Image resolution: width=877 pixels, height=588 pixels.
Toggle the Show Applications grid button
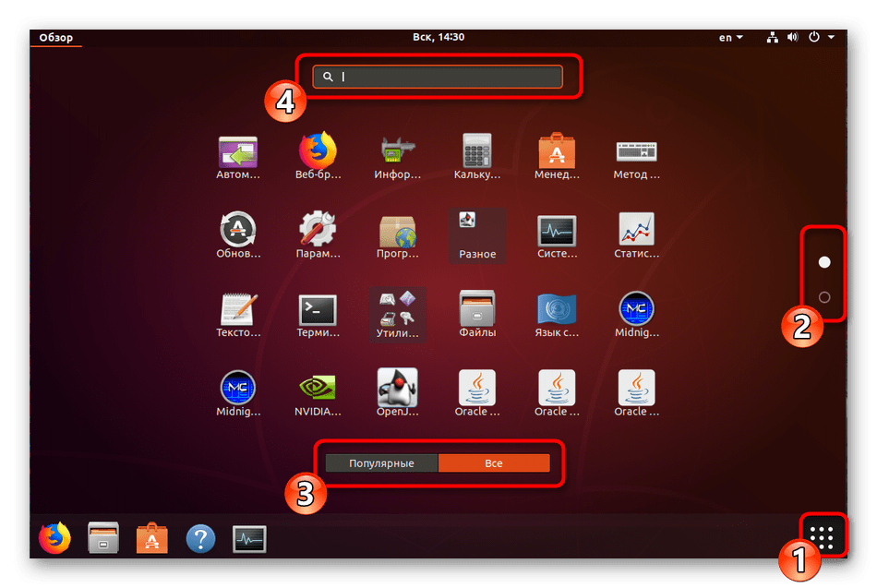821,535
